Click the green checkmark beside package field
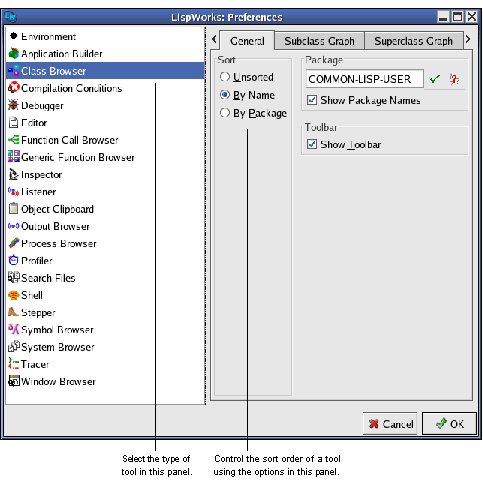483x485 pixels. point(435,79)
